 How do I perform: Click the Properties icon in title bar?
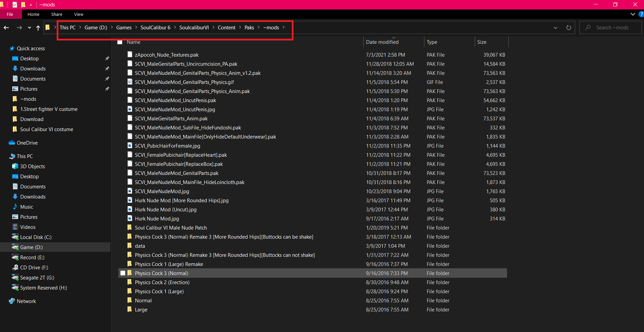15,5
